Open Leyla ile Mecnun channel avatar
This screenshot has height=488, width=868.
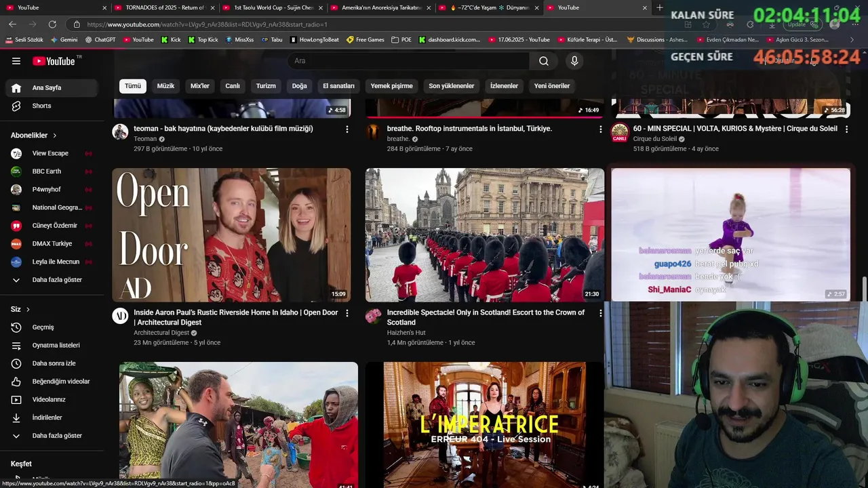(x=16, y=262)
